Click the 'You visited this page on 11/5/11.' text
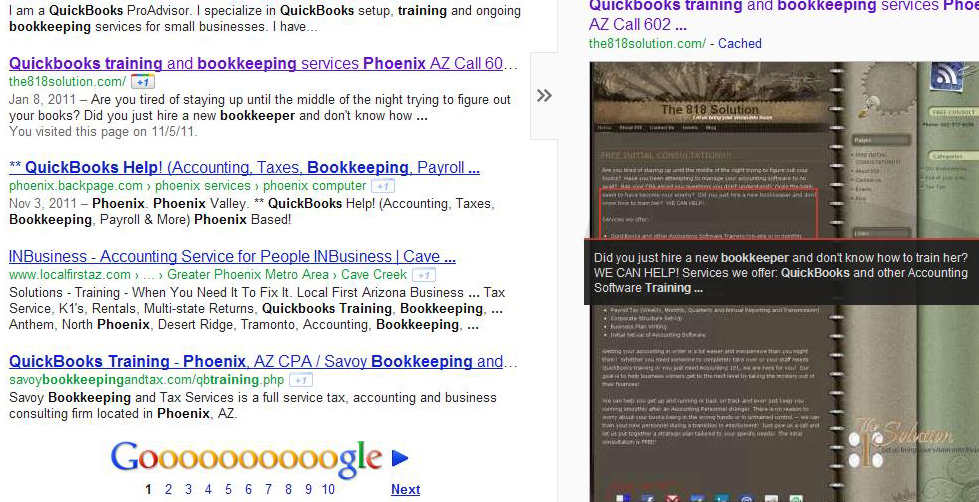 (103, 132)
